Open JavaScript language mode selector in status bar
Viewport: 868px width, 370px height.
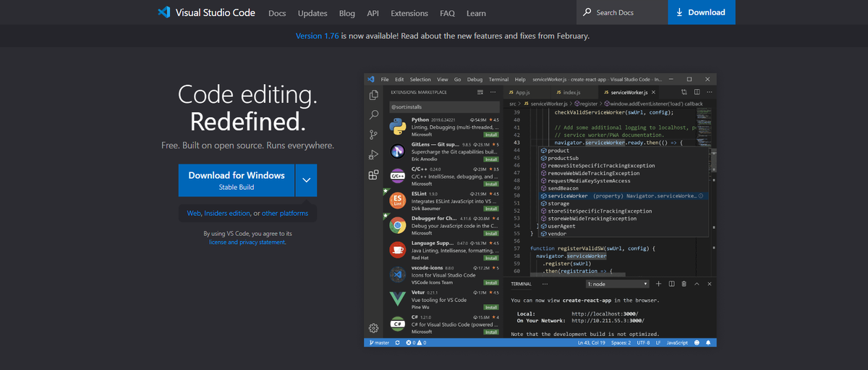[677, 342]
